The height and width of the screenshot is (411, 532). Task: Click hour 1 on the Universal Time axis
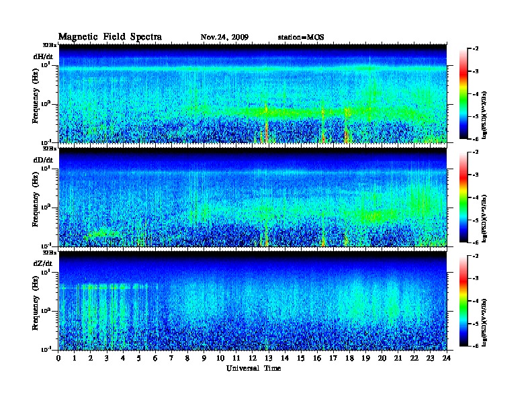pyautogui.click(x=75, y=358)
